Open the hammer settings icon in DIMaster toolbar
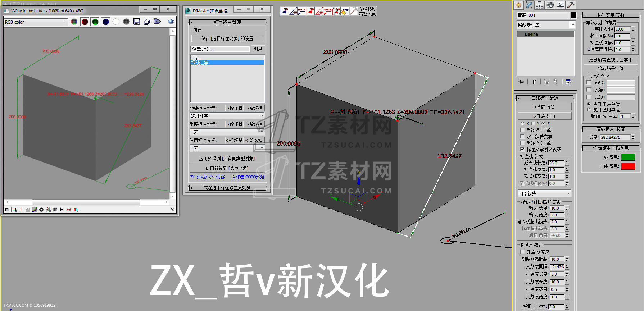Image resolution: width=644 pixels, height=311 pixels. [x=354, y=12]
